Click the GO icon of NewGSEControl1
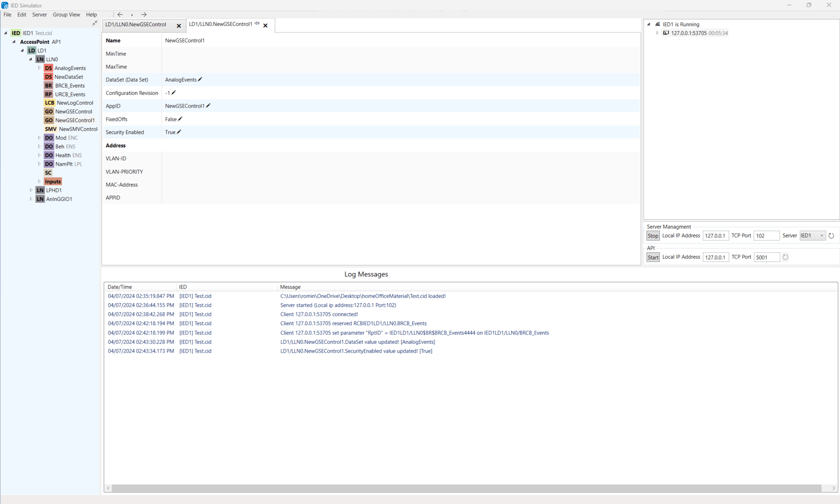 pos(49,121)
